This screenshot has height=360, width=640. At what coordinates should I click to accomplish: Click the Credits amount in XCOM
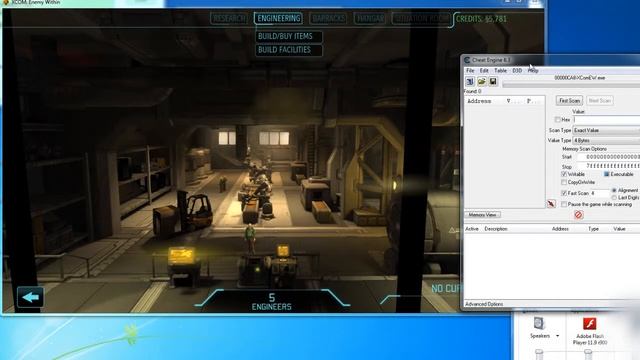point(481,19)
